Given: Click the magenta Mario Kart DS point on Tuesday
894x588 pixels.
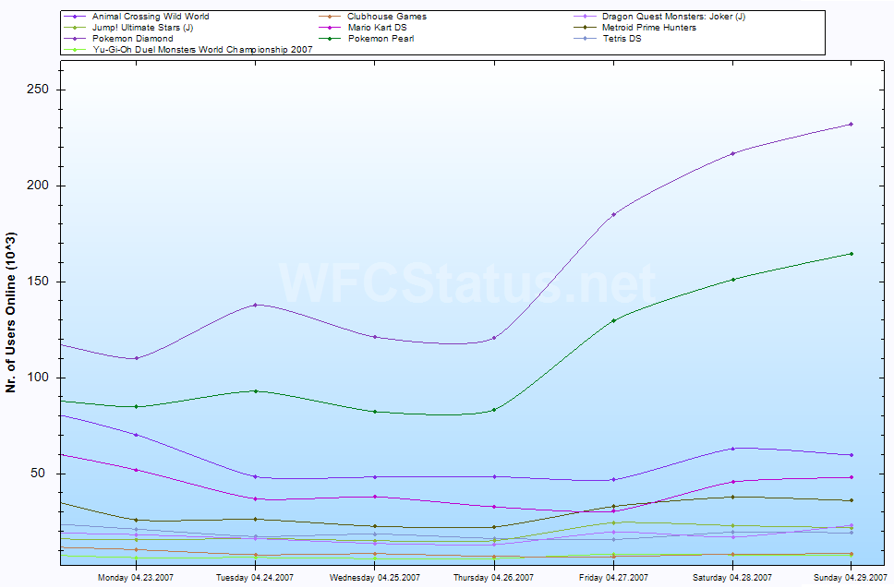Looking at the screenshot, I should click(255, 498).
